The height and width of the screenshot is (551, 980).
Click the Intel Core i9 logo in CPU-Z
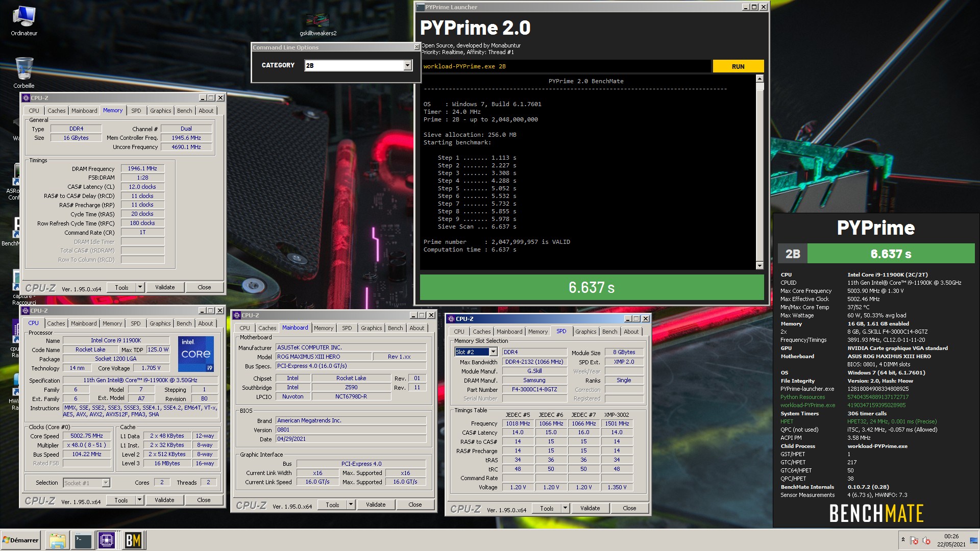tap(196, 354)
